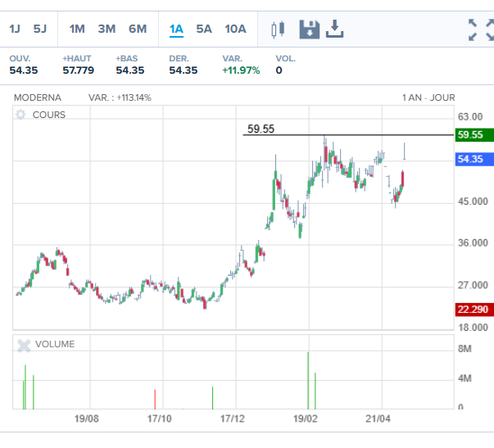
Task: Select the 5J time range
Action: coord(40,29)
